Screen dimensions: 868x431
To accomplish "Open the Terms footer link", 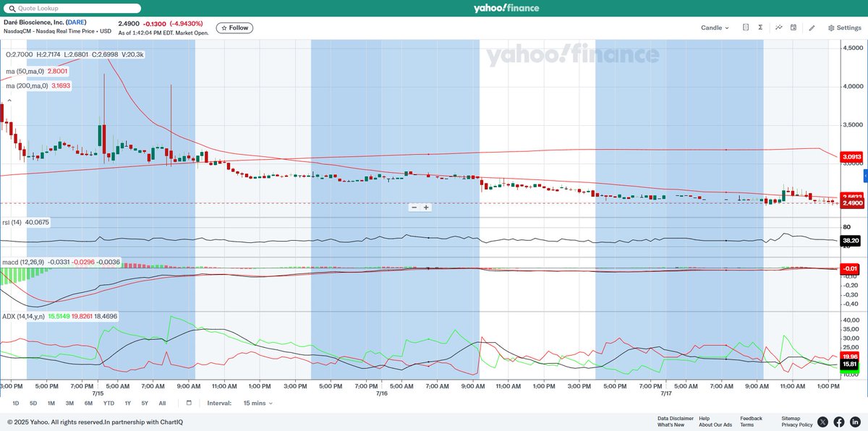I will [746, 424].
